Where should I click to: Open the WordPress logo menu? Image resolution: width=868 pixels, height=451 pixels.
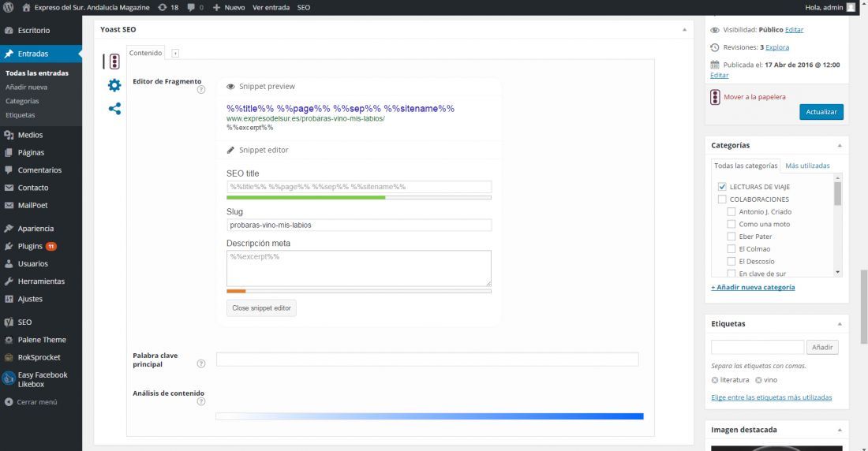point(9,7)
